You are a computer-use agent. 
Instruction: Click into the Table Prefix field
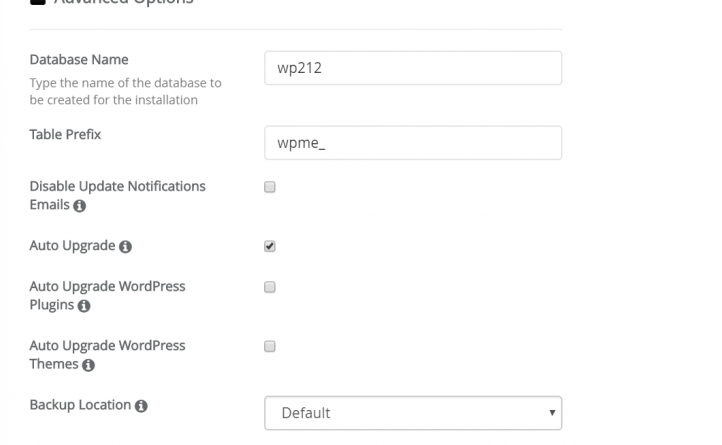(413, 143)
